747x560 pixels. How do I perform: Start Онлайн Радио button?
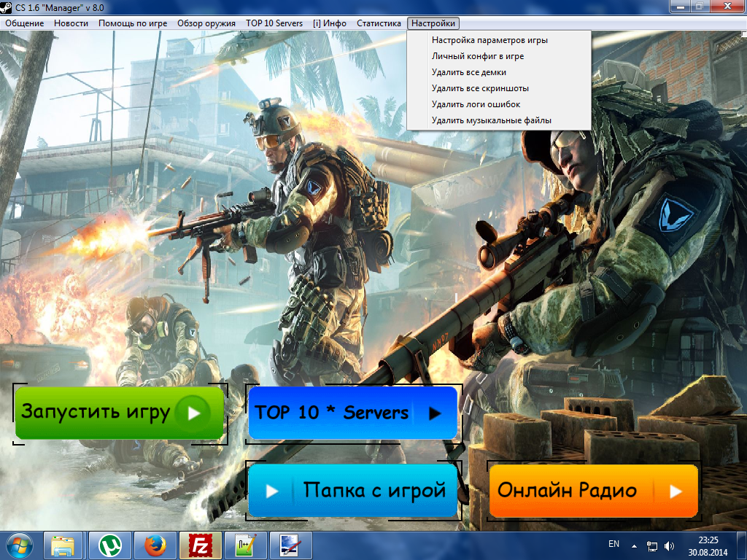point(594,491)
